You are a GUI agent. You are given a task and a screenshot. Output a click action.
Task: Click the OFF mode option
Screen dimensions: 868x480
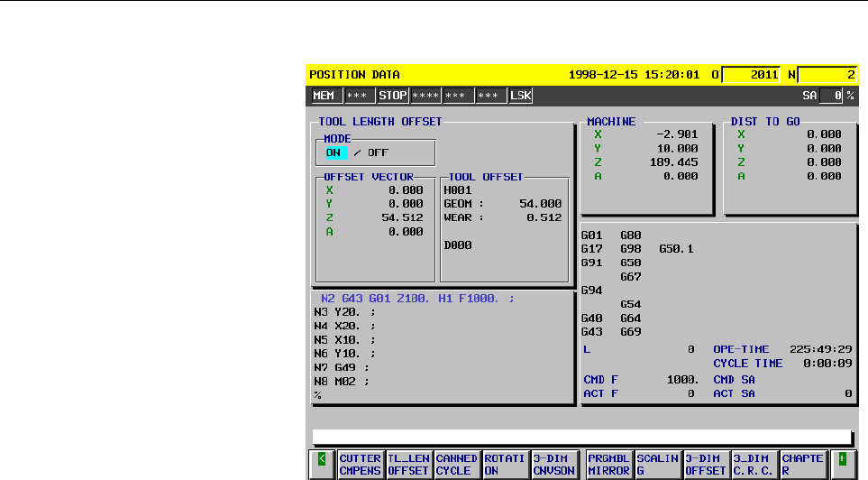[x=378, y=152]
